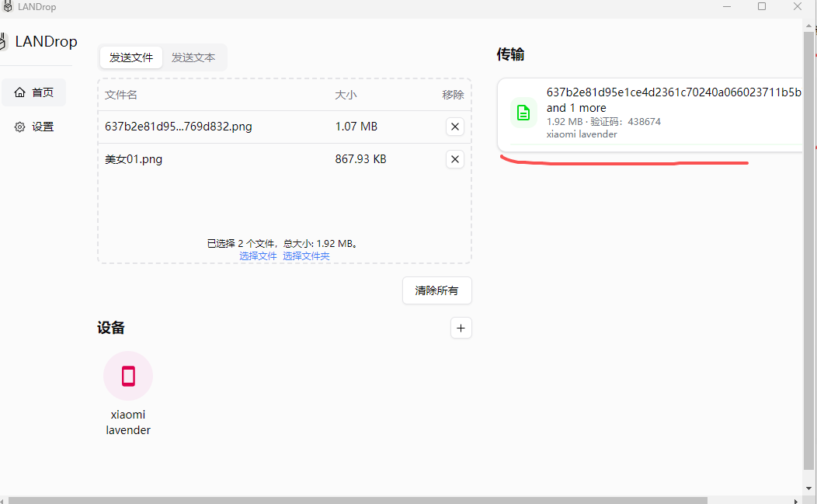
Task: Click the LANDrop icon in the title bar
Action: click(x=8, y=6)
